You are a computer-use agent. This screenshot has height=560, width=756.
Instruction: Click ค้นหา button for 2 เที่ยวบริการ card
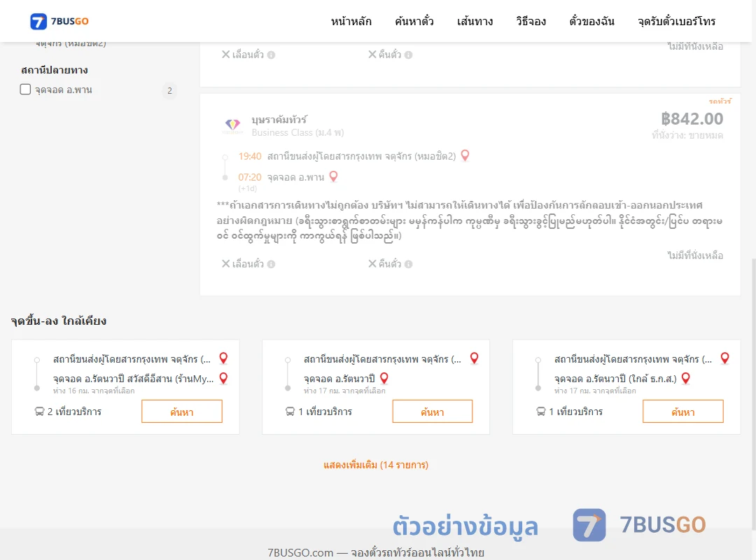(182, 412)
